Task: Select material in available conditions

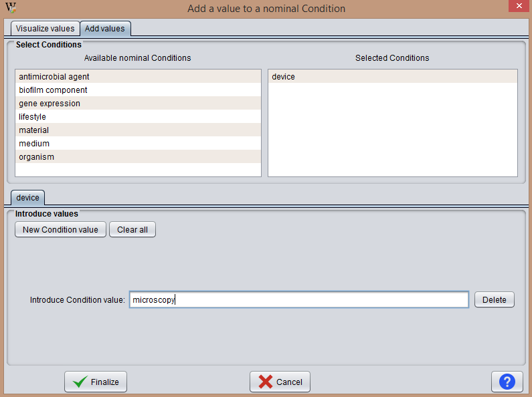Action: click(138, 130)
